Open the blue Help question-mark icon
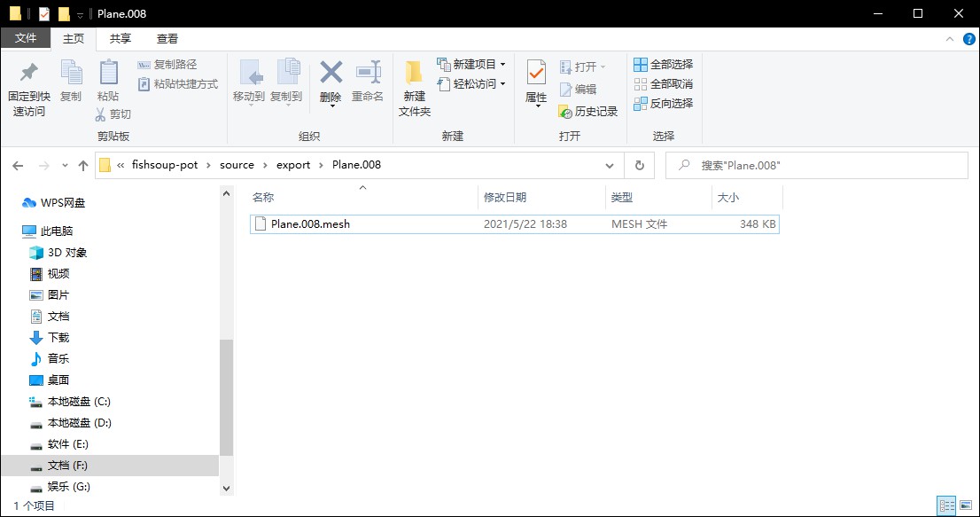Viewport: 980px width, 517px height. [x=968, y=39]
